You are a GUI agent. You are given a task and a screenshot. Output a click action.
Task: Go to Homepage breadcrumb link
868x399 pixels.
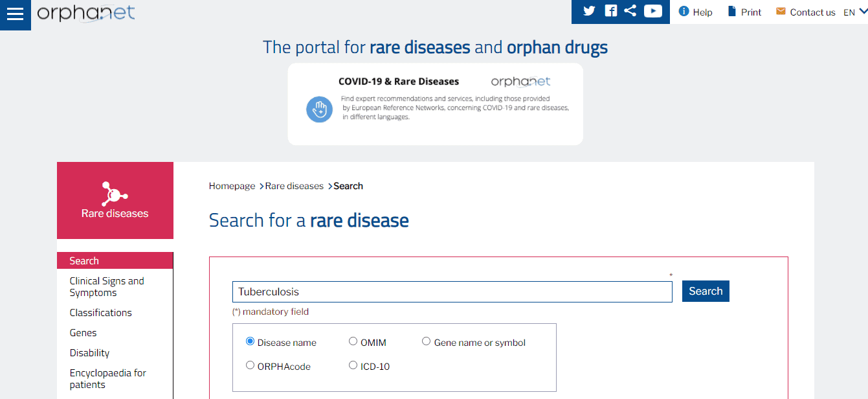[232, 186]
